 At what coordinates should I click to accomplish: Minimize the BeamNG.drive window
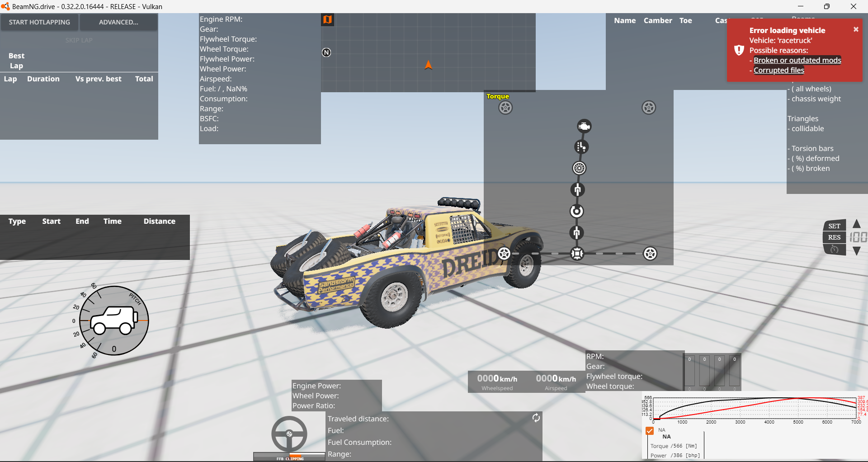[x=801, y=6]
